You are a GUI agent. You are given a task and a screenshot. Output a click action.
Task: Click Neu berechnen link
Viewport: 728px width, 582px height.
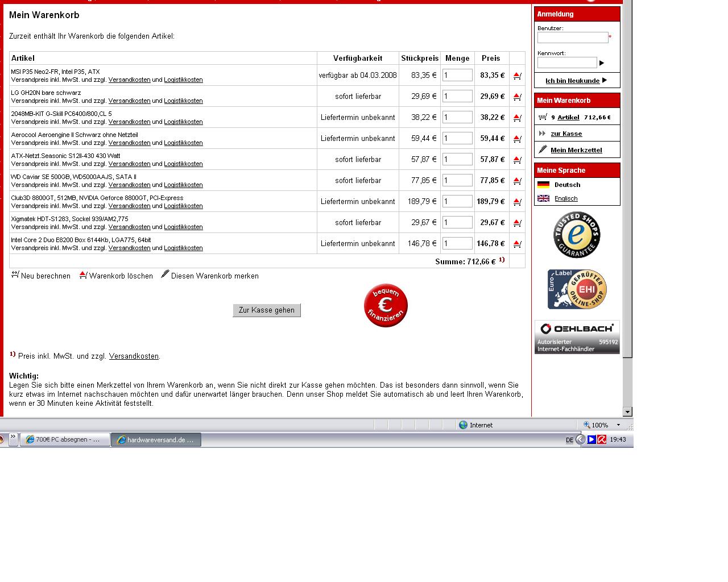(45, 276)
